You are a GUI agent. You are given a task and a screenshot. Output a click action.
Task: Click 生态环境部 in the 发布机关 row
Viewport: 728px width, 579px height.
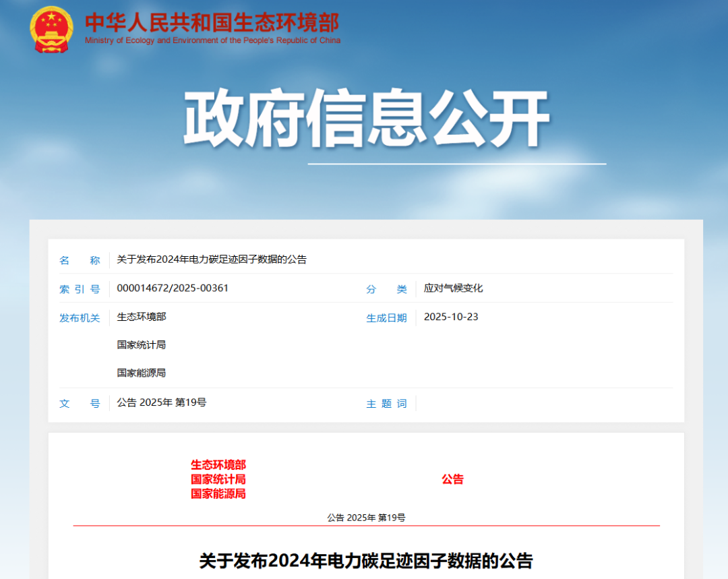(141, 317)
